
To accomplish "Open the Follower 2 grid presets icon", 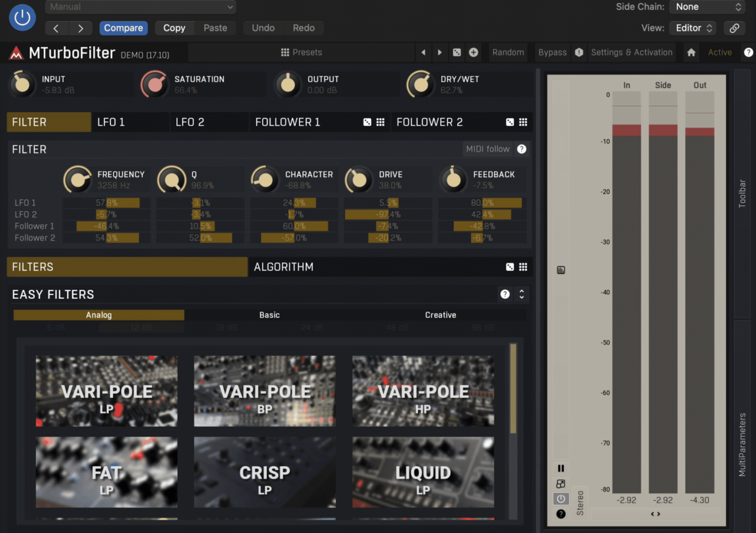I will 523,122.
